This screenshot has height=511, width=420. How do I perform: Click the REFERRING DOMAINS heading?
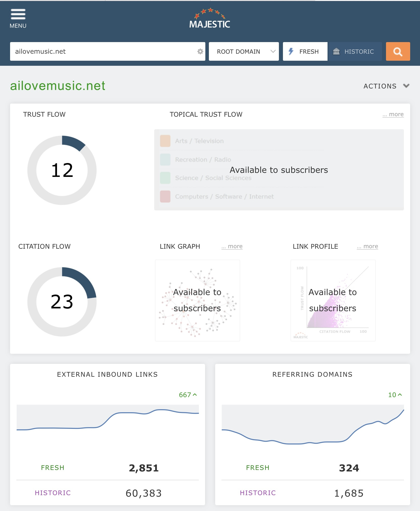click(312, 374)
